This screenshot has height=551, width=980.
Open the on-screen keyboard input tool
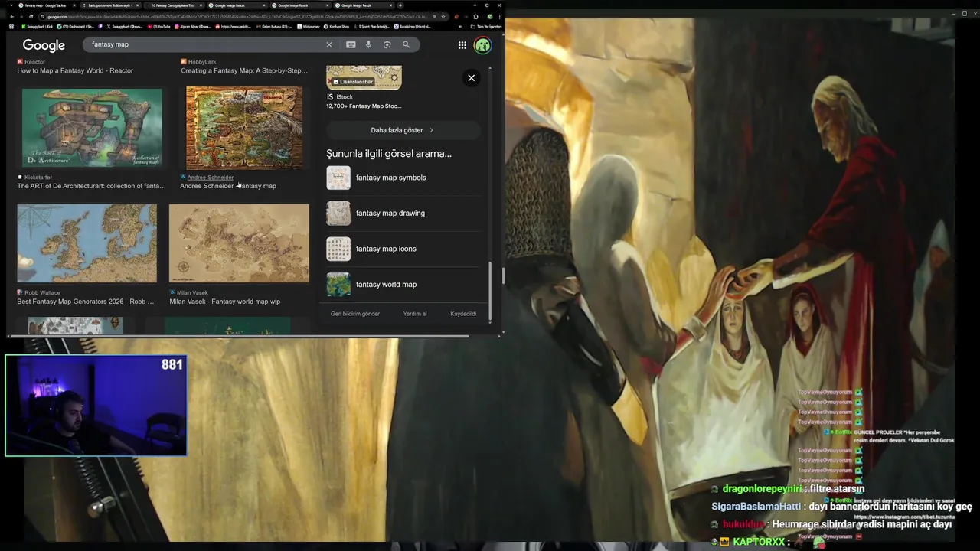tap(351, 44)
